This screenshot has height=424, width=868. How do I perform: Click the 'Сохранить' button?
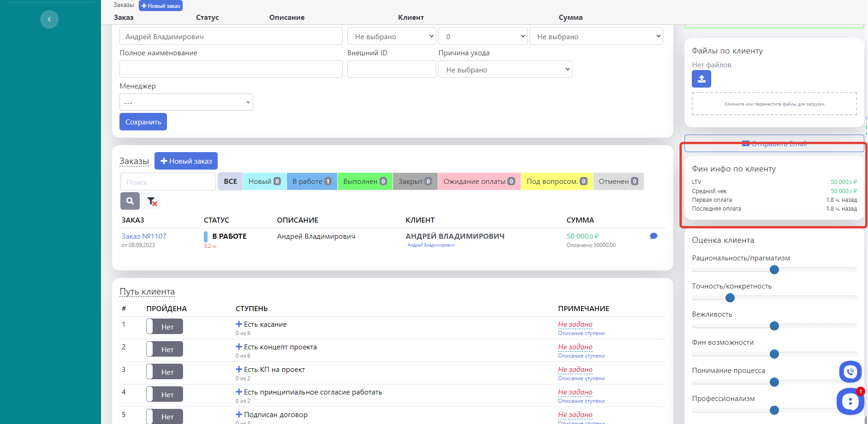(143, 122)
